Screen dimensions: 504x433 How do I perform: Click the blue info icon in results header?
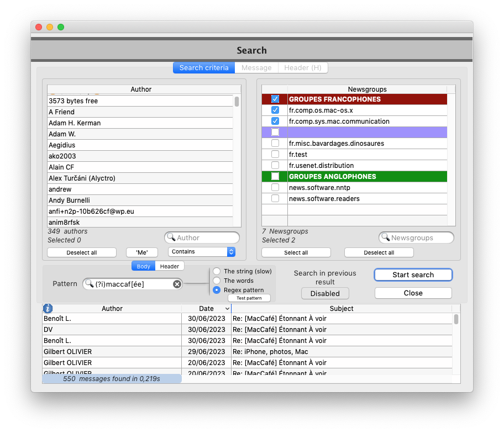48,309
